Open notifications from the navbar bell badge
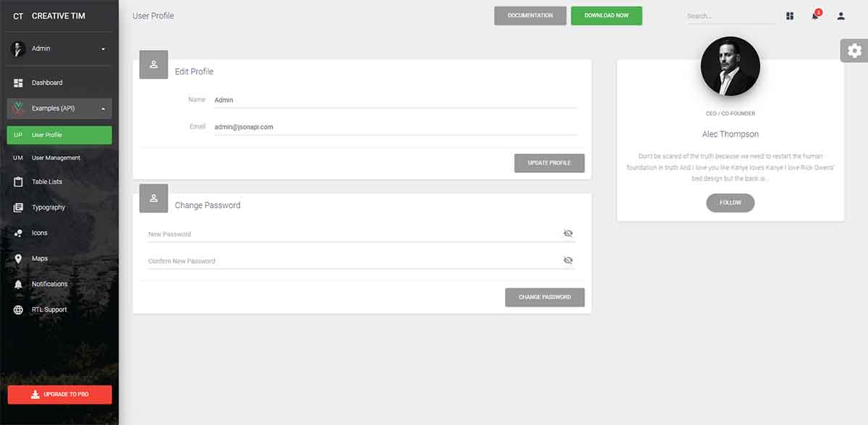Screen dimensions: 868x425 point(814,15)
